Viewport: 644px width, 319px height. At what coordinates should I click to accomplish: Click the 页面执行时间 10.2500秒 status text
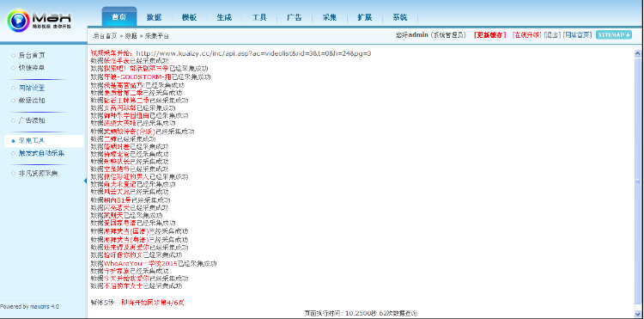[361, 314]
